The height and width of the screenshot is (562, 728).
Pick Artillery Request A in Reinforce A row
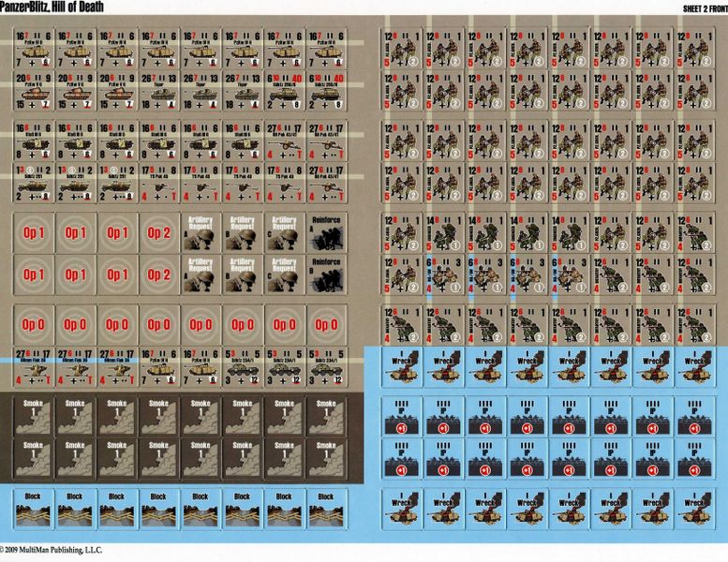click(x=201, y=233)
